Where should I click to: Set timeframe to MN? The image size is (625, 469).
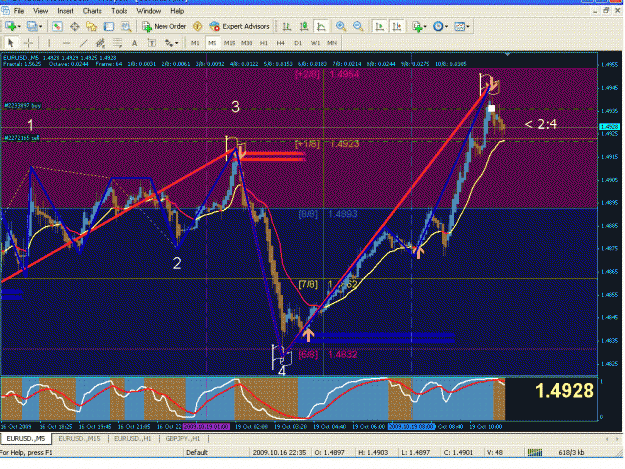[332, 43]
